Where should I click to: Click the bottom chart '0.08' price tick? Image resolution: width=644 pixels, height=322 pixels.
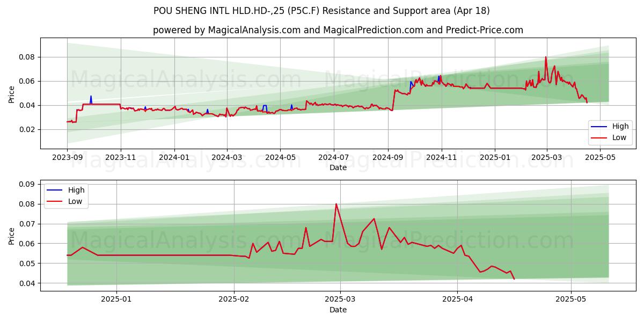[27, 204]
